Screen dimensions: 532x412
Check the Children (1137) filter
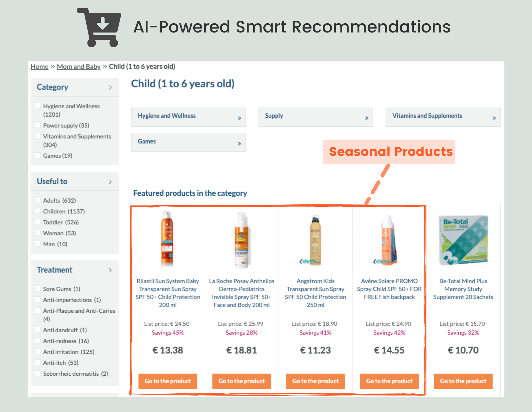(38, 211)
